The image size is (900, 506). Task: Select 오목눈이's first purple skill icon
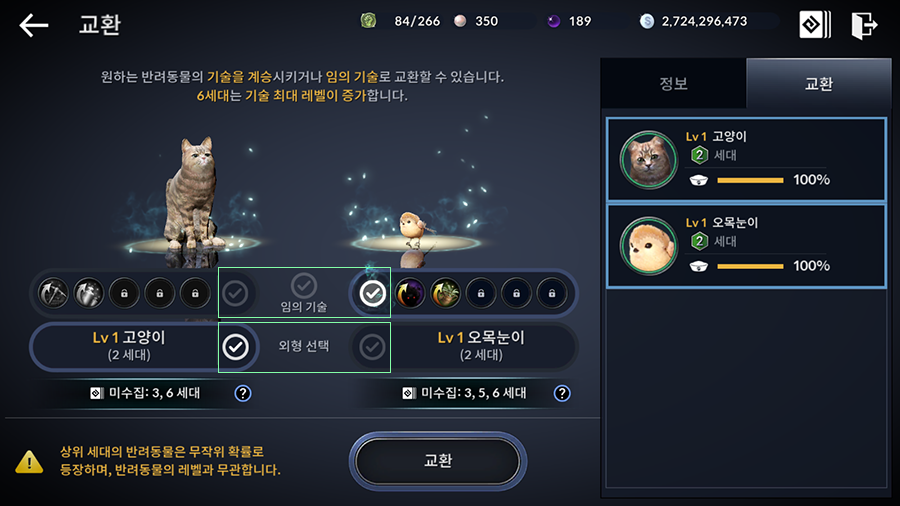410,293
